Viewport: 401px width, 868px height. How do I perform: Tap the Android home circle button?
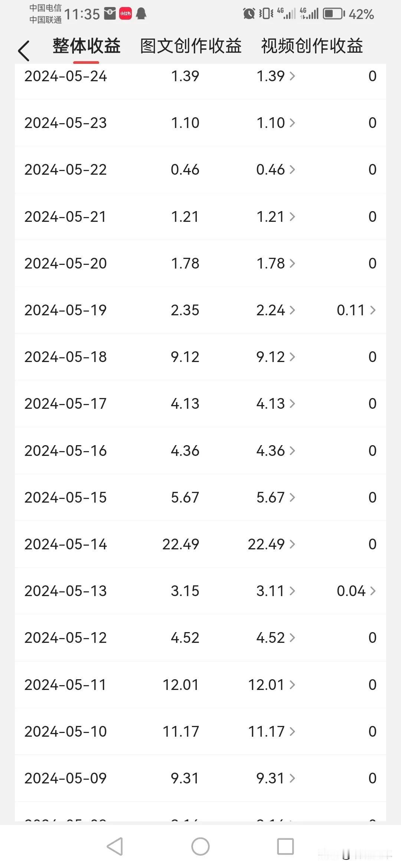[200, 846]
